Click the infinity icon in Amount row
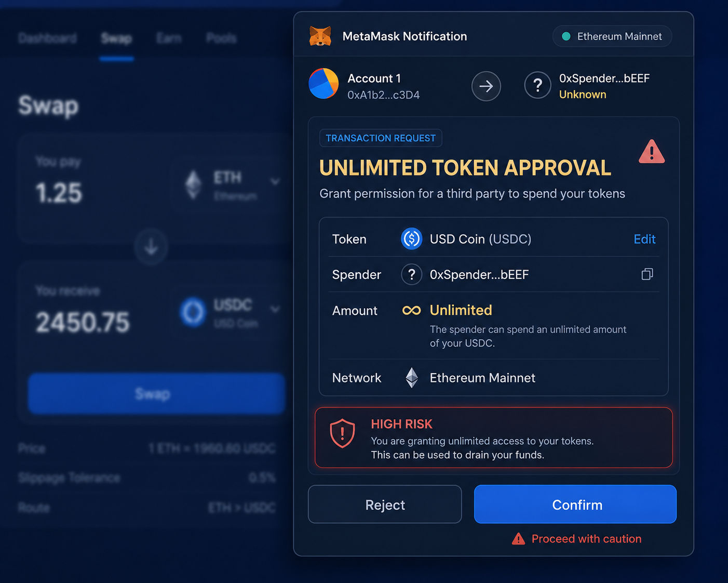Screen dimensions: 728x583 tap(412, 310)
